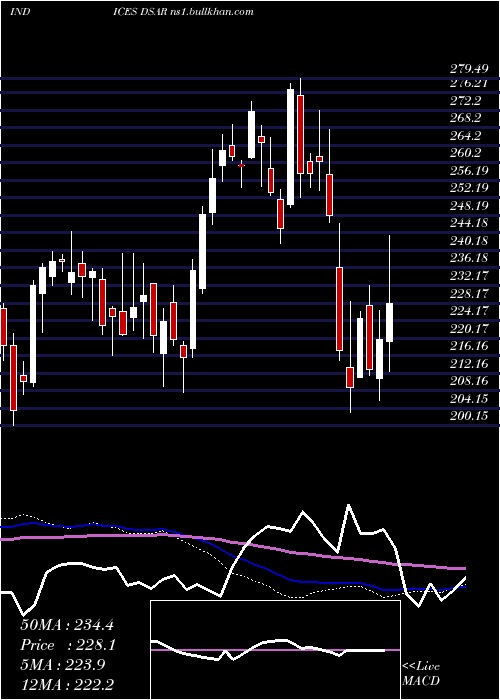Select the 204.15 axis value
The image size is (500, 700).
point(469,399)
